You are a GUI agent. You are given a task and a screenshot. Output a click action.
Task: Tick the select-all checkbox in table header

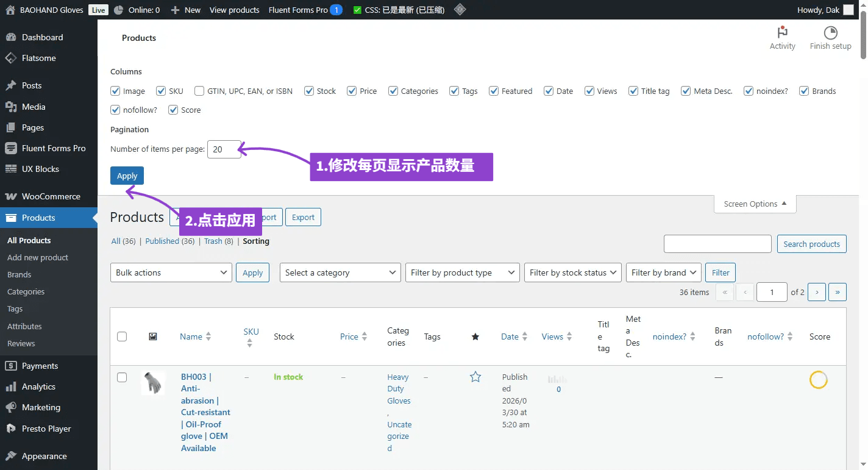[122, 336]
